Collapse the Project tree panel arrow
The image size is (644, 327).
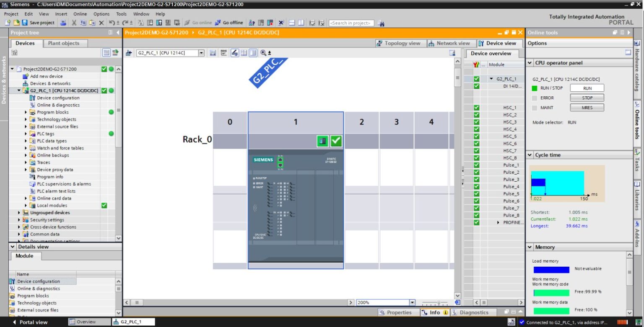(118, 33)
